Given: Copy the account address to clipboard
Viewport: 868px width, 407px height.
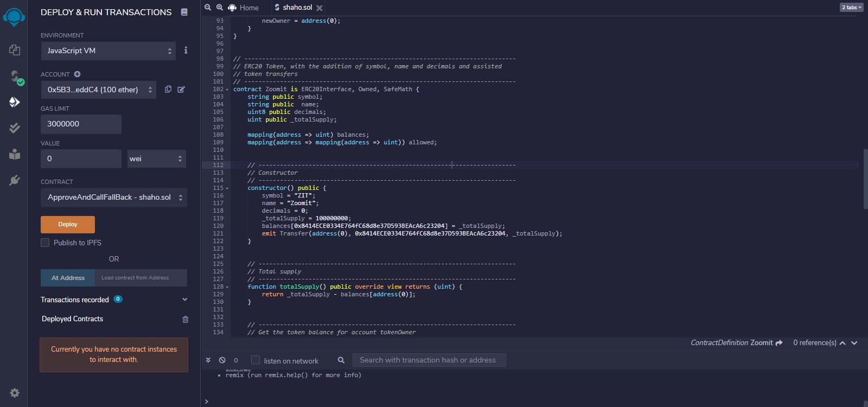Looking at the screenshot, I should [x=168, y=89].
